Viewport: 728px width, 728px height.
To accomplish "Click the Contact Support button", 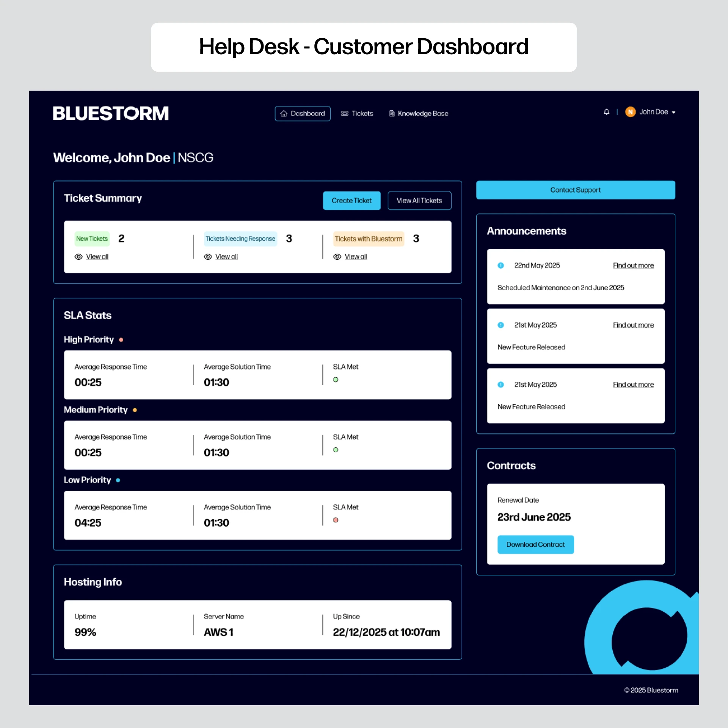I will pyautogui.click(x=576, y=190).
